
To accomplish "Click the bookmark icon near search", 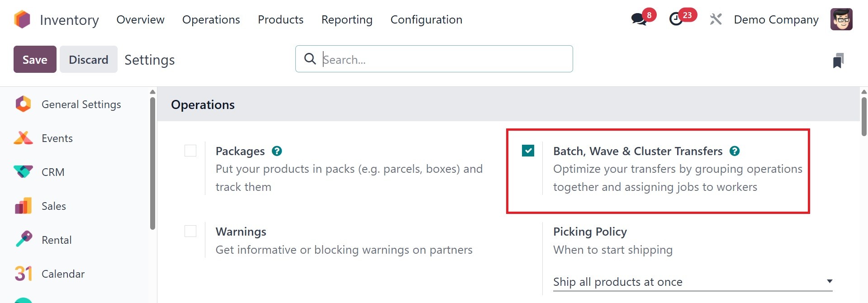I will (838, 61).
